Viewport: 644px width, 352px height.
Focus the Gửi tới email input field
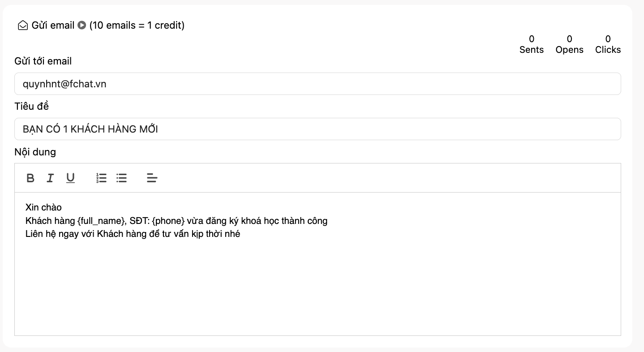click(x=318, y=84)
